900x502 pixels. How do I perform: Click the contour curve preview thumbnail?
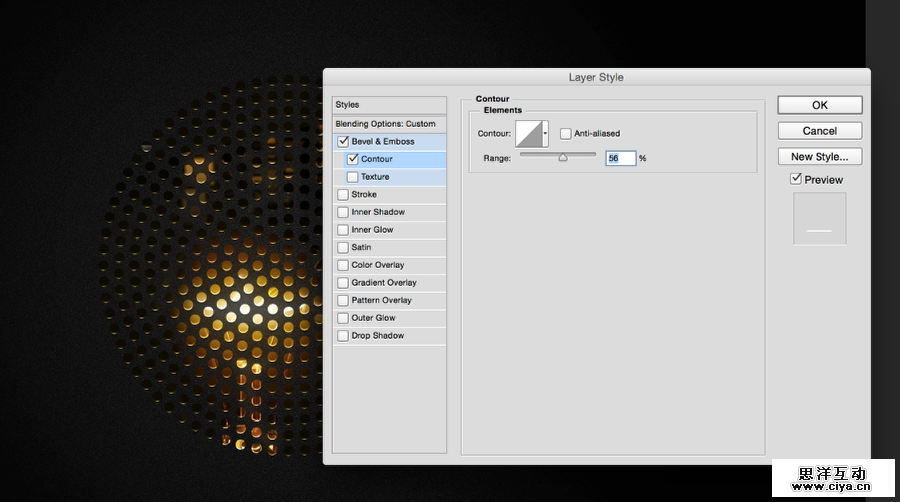point(527,133)
